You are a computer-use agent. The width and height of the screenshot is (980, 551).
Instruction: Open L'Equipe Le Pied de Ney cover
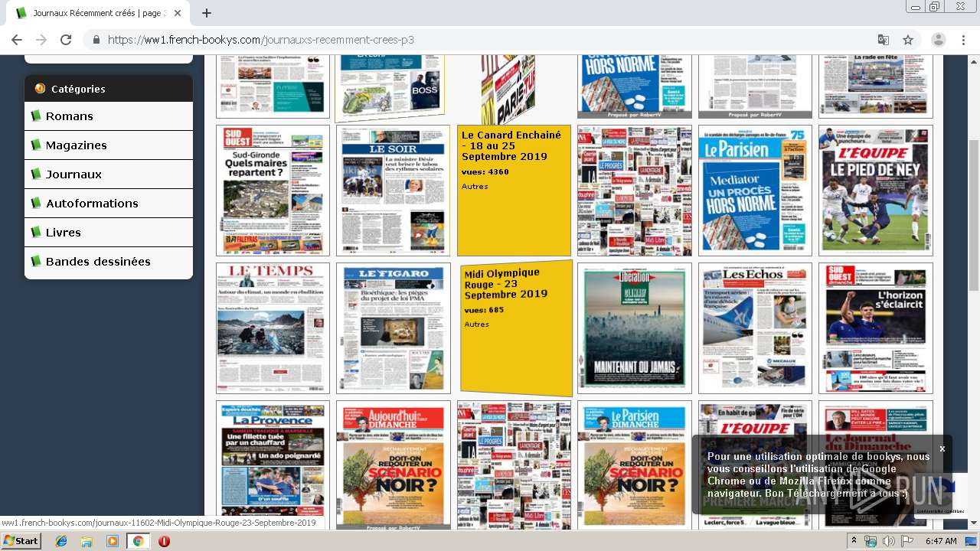tap(875, 191)
